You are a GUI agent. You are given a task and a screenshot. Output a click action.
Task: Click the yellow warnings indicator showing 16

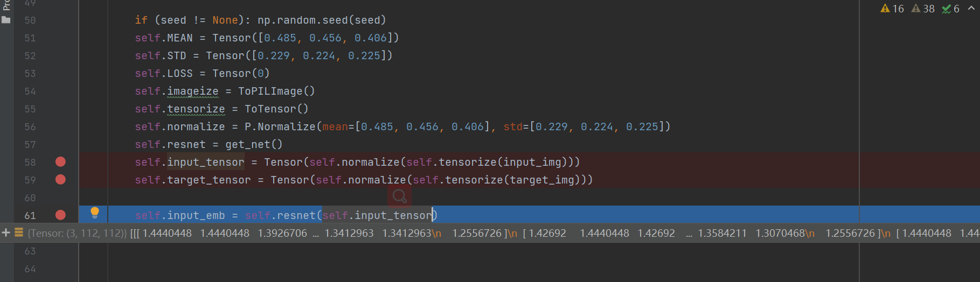(892, 9)
